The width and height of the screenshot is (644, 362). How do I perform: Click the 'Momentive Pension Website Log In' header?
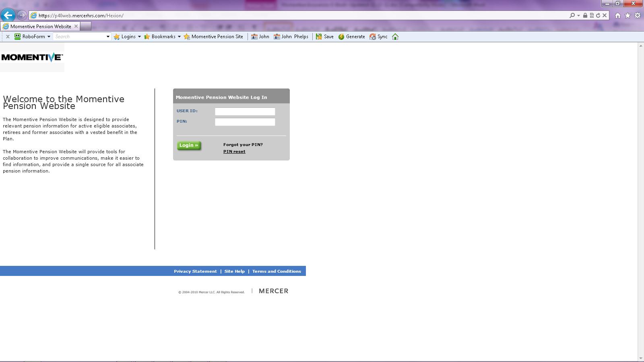[221, 97]
